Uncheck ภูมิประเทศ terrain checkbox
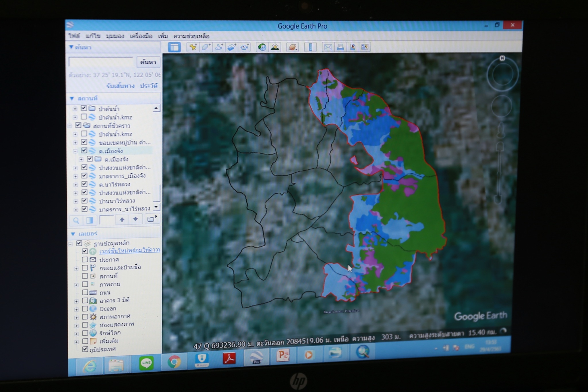 85,349
